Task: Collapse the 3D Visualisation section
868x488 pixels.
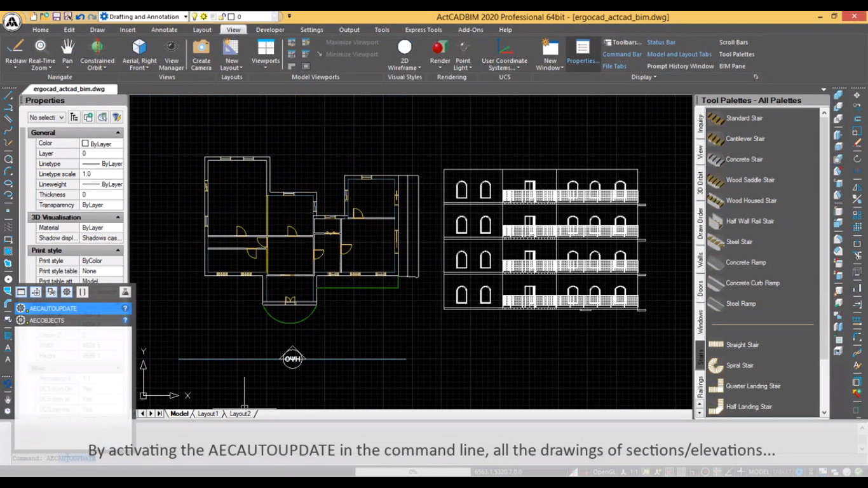Action: (x=118, y=217)
